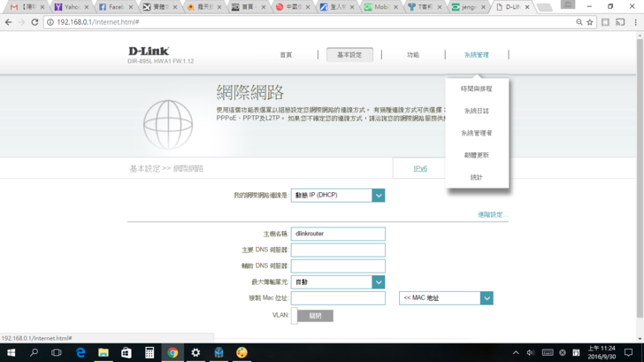The image size is (644, 362).
Task: Open File Explorer from taskbar
Action: pos(103,352)
